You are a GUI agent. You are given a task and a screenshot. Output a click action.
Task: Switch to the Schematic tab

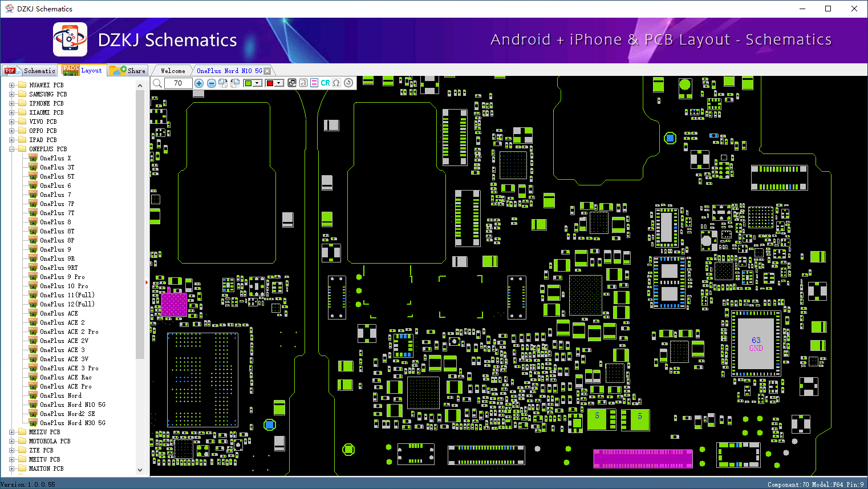tap(30, 71)
